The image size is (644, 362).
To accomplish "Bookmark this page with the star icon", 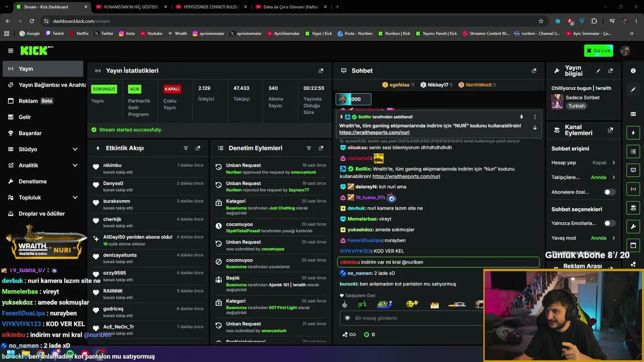I will coord(541,21).
